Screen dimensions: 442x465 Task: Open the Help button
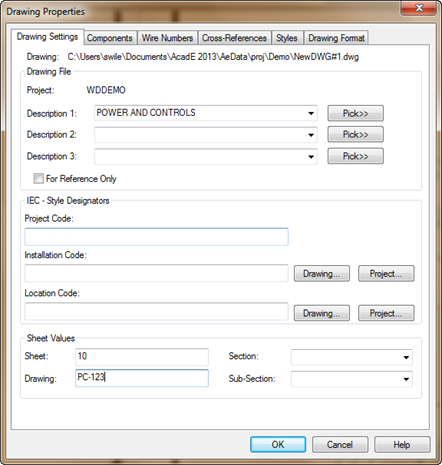[x=402, y=445]
